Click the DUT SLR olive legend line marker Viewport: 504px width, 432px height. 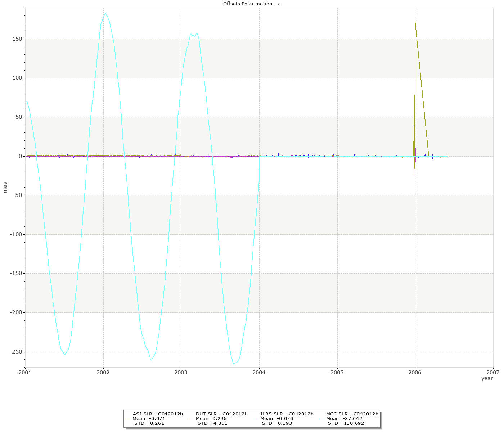191,419
